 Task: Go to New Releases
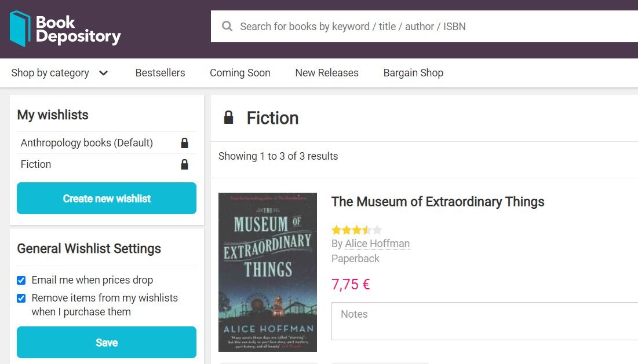[327, 73]
